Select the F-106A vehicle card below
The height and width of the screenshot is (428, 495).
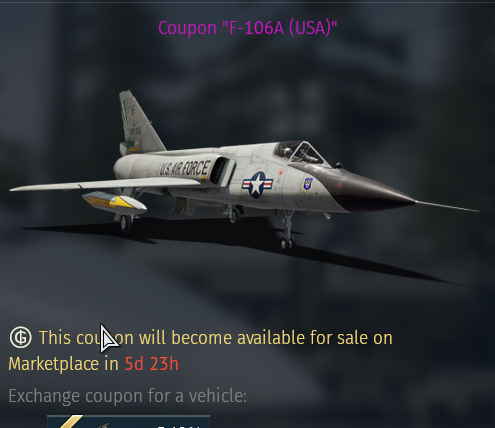coord(128,422)
